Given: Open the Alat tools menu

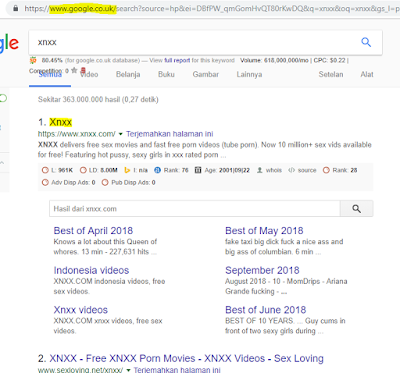Looking at the screenshot, I should [367, 74].
